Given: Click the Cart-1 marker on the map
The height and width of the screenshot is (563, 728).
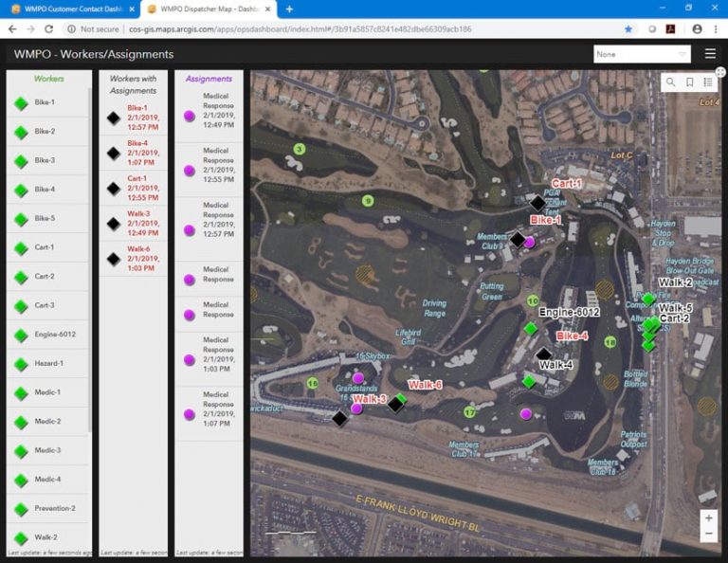Looking at the screenshot, I should 537,203.
